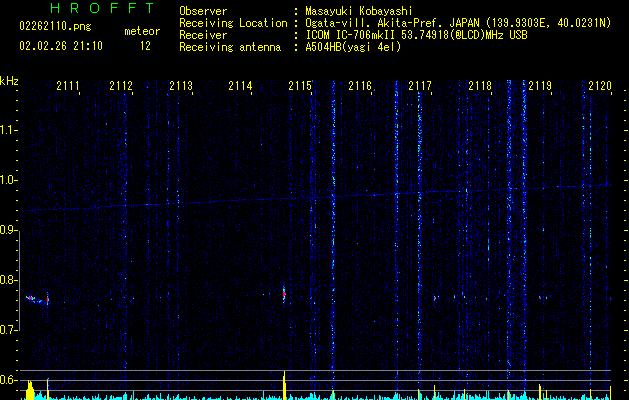The height and width of the screenshot is (400, 629).
Task: Click the 1.1 kHz axis label
Action: [x=7, y=130]
